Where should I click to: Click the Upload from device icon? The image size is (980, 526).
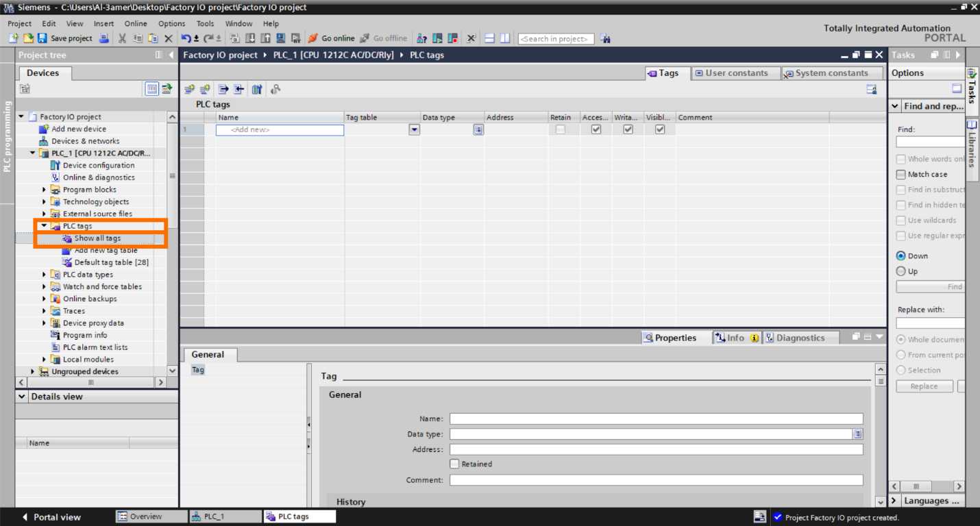coord(265,38)
